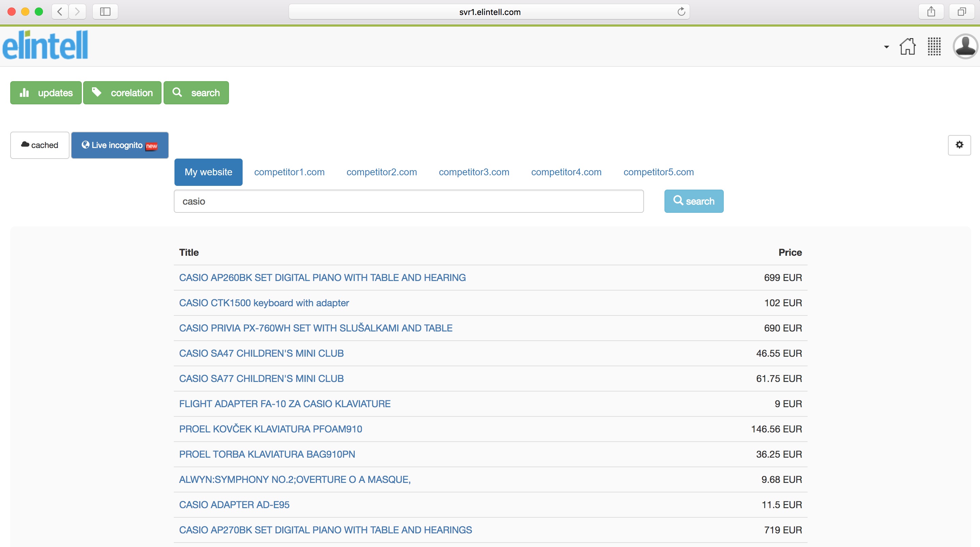Viewport: 980px width, 547px height.
Task: Open CASIO SA77 CHILDREN'S MINI CLUB
Action: click(261, 379)
